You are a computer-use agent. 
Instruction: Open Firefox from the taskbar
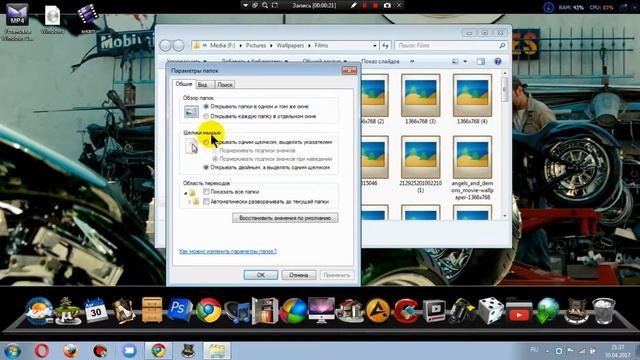71,351
